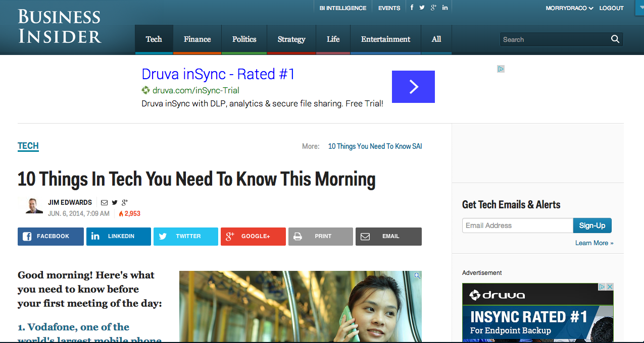Click the AdChoices icon on sidebar Druva ad

click(x=603, y=287)
